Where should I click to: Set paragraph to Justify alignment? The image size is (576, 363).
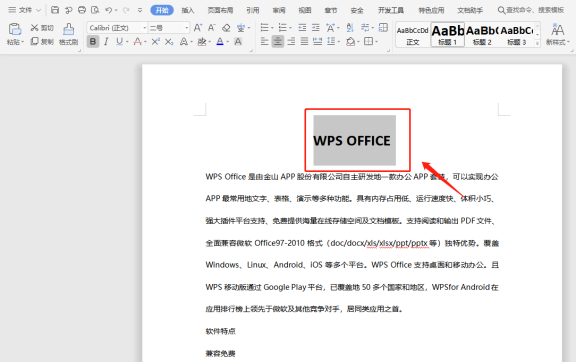pyautogui.click(x=304, y=42)
